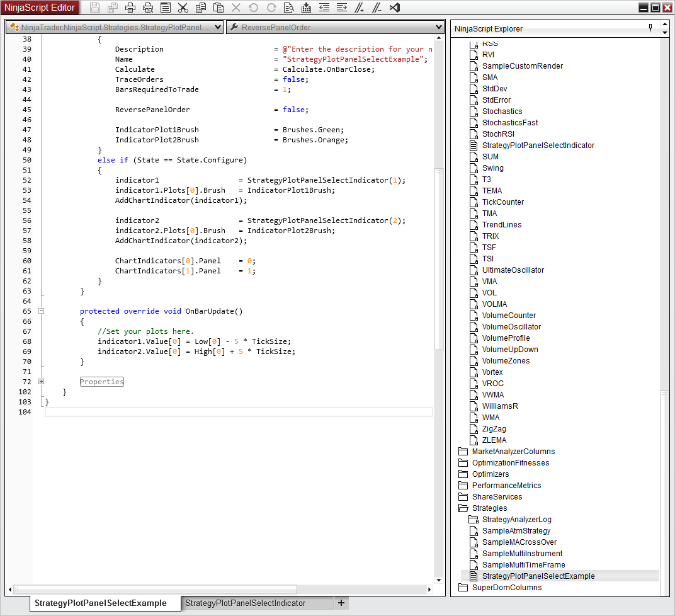Image resolution: width=675 pixels, height=616 pixels.
Task: Paste code from the clipboard
Action: point(218,8)
